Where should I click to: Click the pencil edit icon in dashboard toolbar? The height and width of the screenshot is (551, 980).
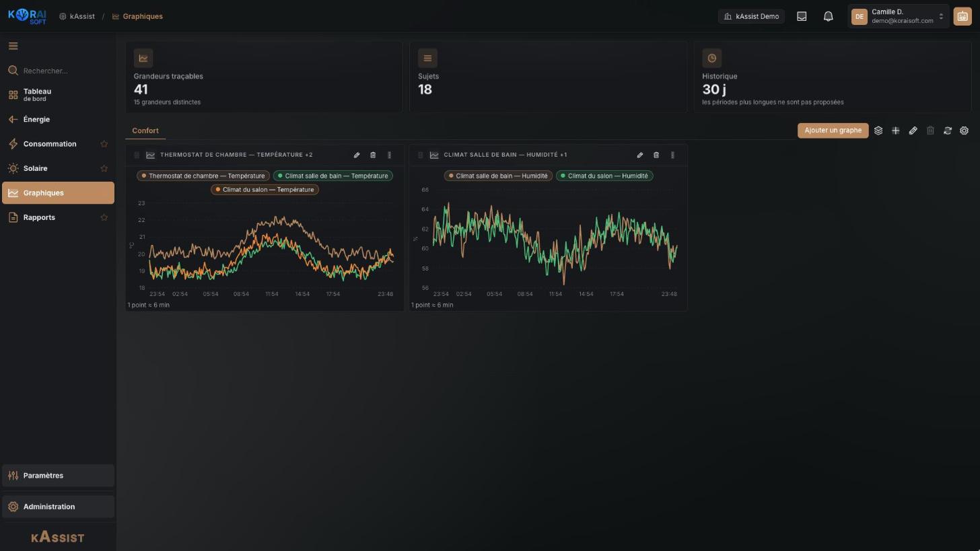coord(913,131)
